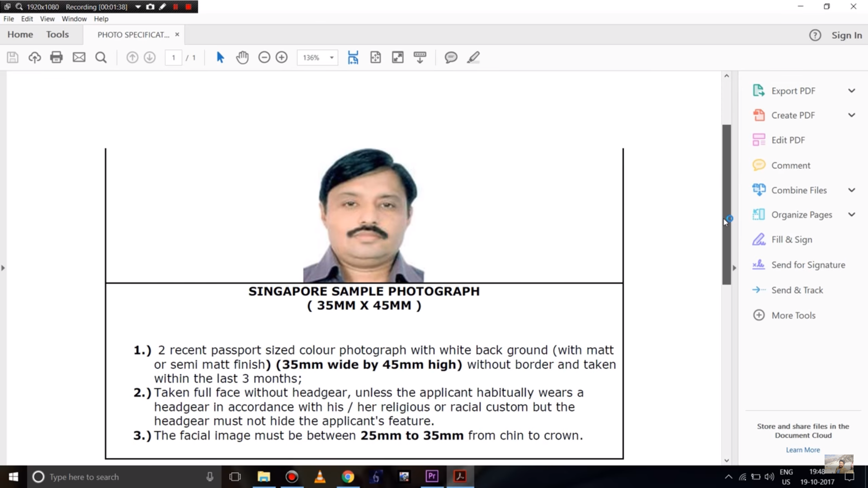Expand the Combine Files section
Image resolution: width=868 pixels, height=488 pixels.
tap(852, 190)
